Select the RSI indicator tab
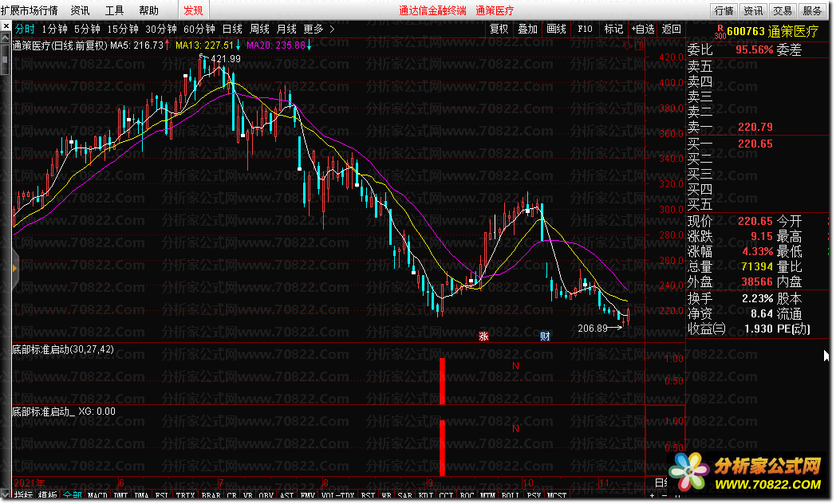 [368, 495]
